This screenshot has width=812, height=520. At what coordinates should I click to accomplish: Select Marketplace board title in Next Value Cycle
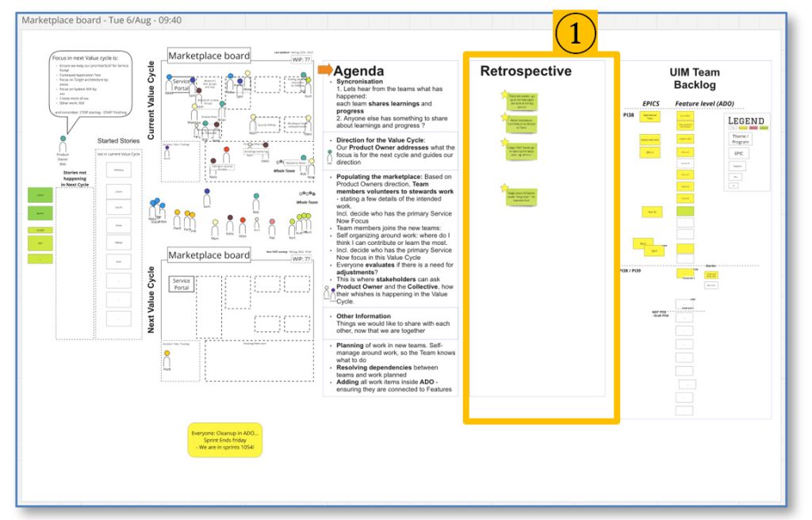(209, 254)
